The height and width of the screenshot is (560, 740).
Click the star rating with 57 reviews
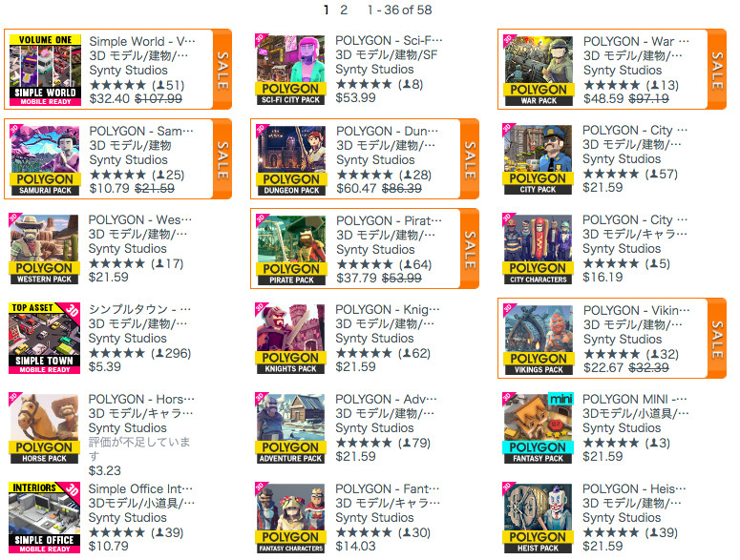point(630,174)
